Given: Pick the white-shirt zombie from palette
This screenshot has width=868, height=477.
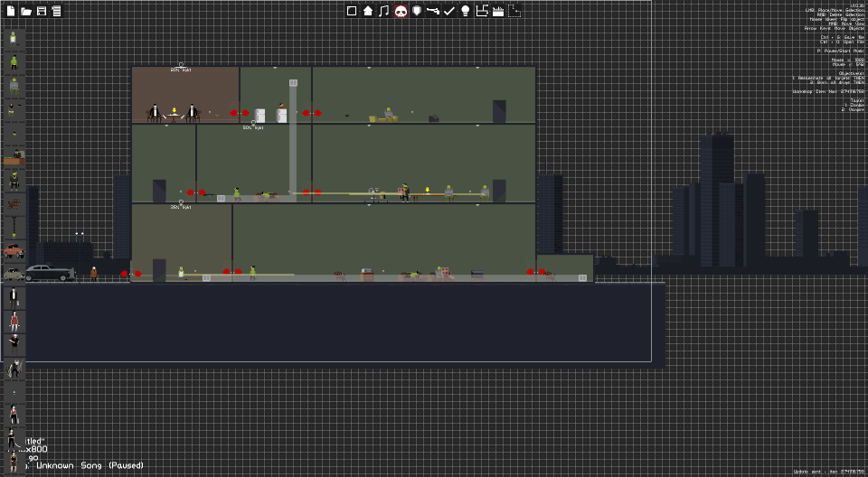Looking at the screenshot, I should point(14,39).
